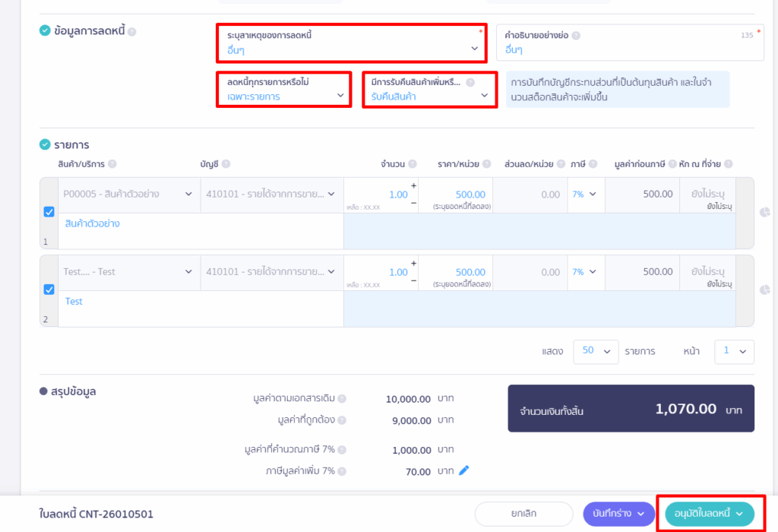778x532 pixels.
Task: Click the บันทึกร่าง save draft button
Action: 618,514
